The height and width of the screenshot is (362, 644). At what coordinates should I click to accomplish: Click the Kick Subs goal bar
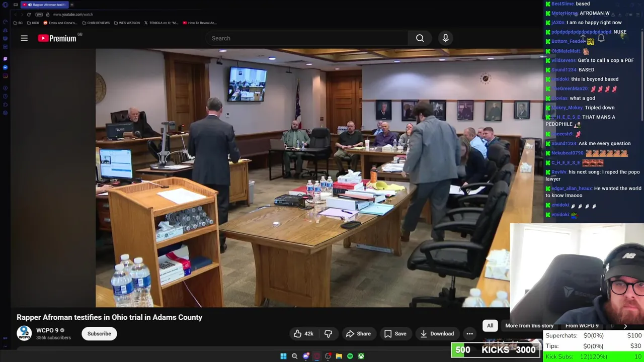593,356
